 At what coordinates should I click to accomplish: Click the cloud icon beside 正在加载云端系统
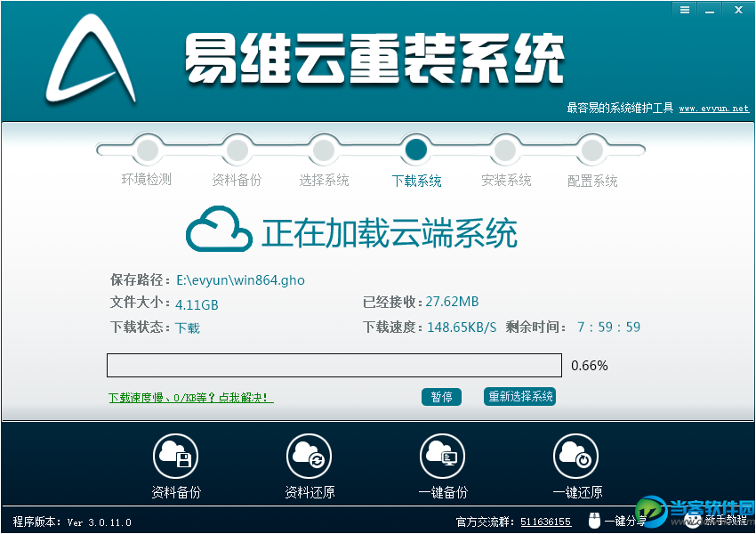click(x=219, y=229)
